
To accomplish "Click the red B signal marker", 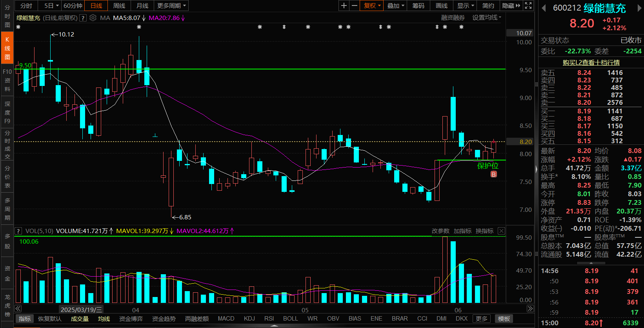I will pos(494,174).
